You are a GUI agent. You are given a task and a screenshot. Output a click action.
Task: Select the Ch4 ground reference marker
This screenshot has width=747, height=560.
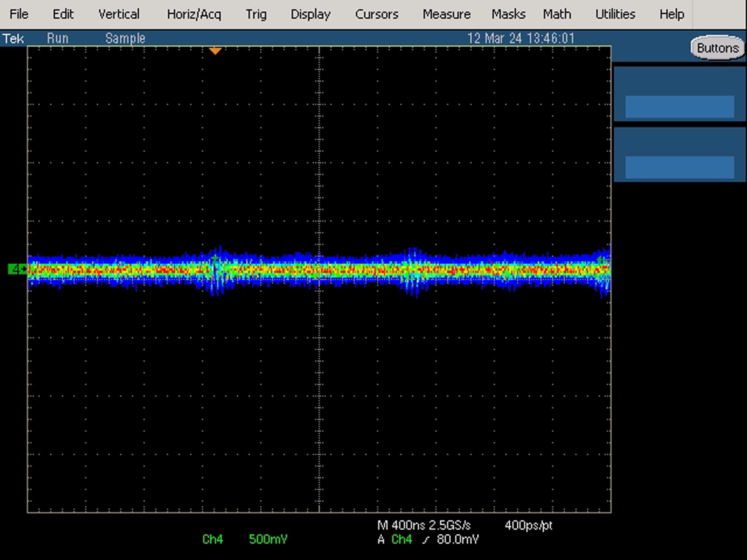[x=18, y=269]
